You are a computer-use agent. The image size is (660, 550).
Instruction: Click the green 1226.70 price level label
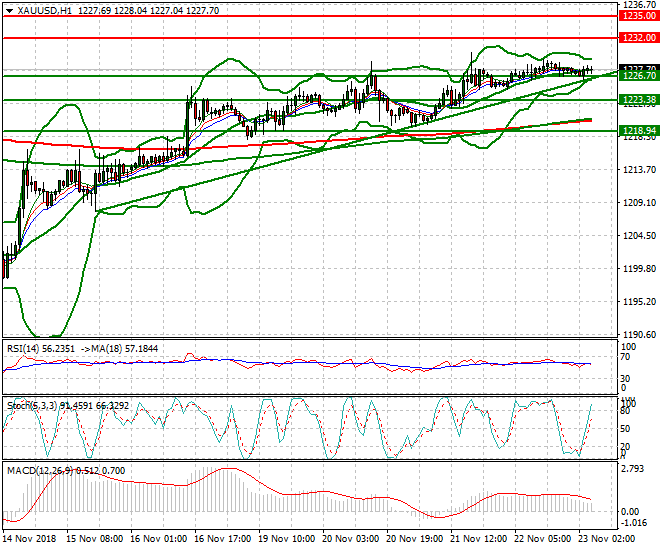click(639, 76)
